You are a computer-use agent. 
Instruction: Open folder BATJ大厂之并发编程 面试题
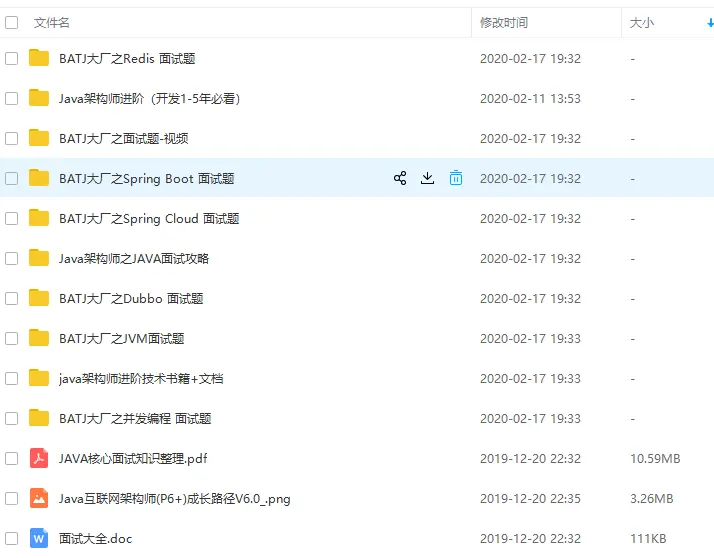pyautogui.click(x=135, y=418)
